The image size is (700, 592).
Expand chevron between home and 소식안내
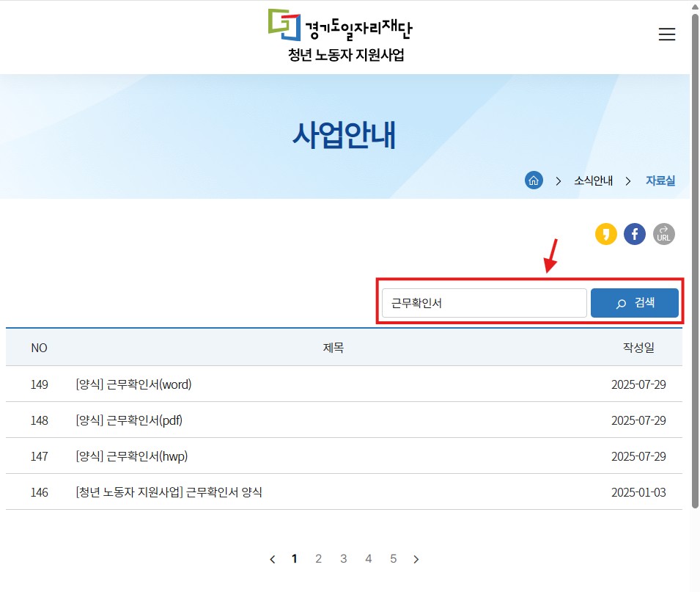pyautogui.click(x=558, y=181)
